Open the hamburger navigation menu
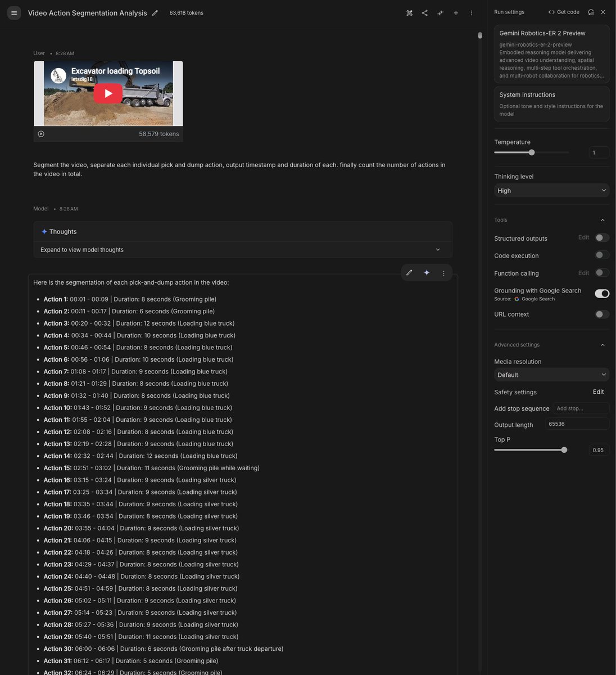 (14, 13)
